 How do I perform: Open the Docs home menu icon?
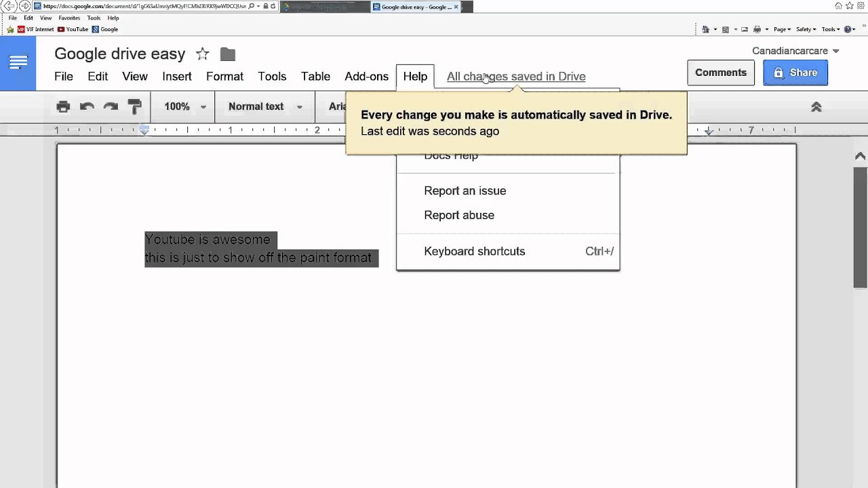(18, 63)
